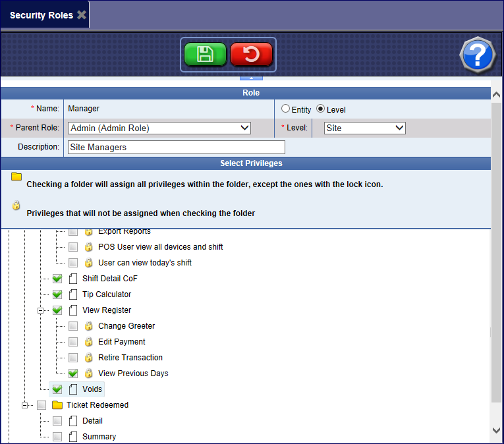Open the blue Help question mark
This screenshot has width=504, height=444.
[x=477, y=55]
